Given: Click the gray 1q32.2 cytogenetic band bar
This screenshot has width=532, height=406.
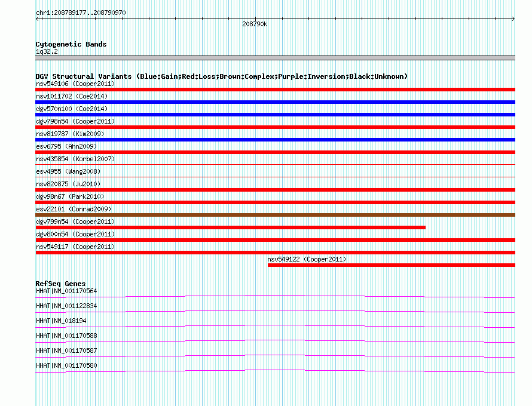Looking at the screenshot, I should 275,58.
